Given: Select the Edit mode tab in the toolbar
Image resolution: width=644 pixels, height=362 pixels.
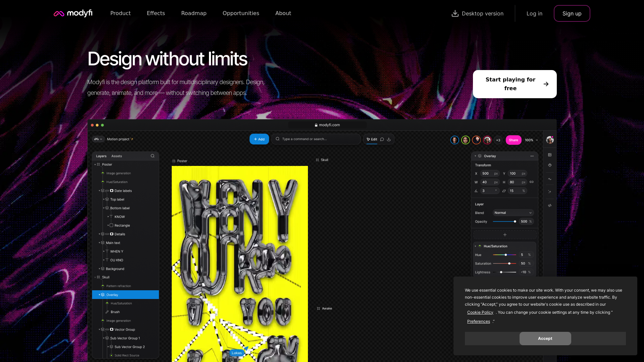Looking at the screenshot, I should click(x=372, y=139).
